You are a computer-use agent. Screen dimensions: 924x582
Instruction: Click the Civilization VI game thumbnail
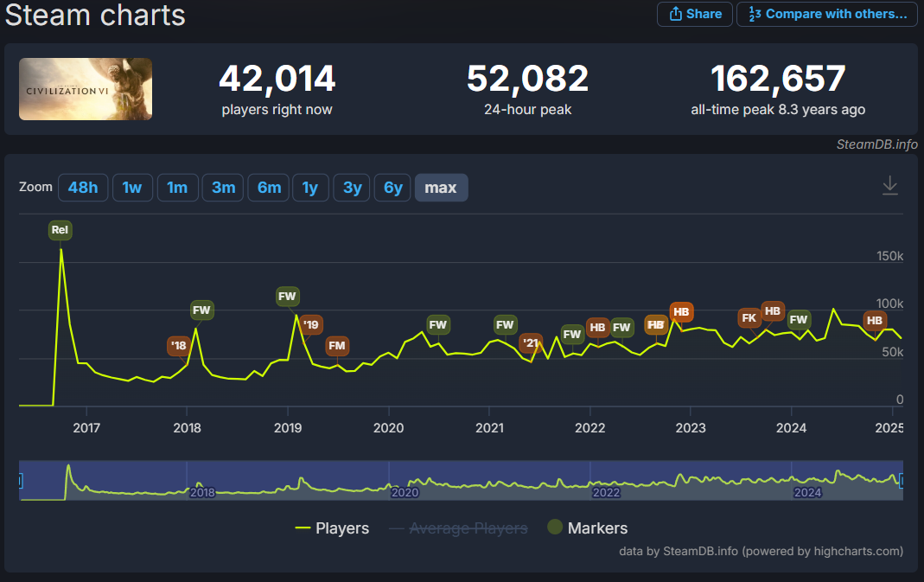(86, 89)
